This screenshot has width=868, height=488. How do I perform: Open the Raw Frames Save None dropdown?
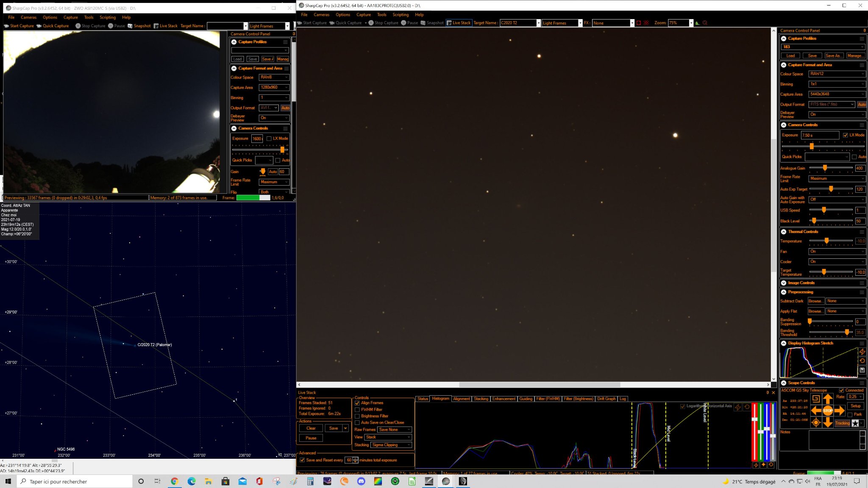(x=394, y=430)
